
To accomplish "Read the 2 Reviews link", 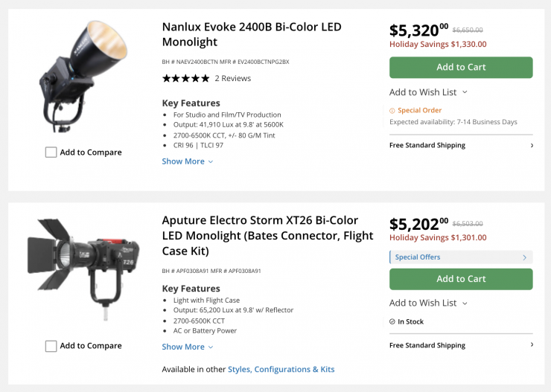I will pyautogui.click(x=233, y=78).
